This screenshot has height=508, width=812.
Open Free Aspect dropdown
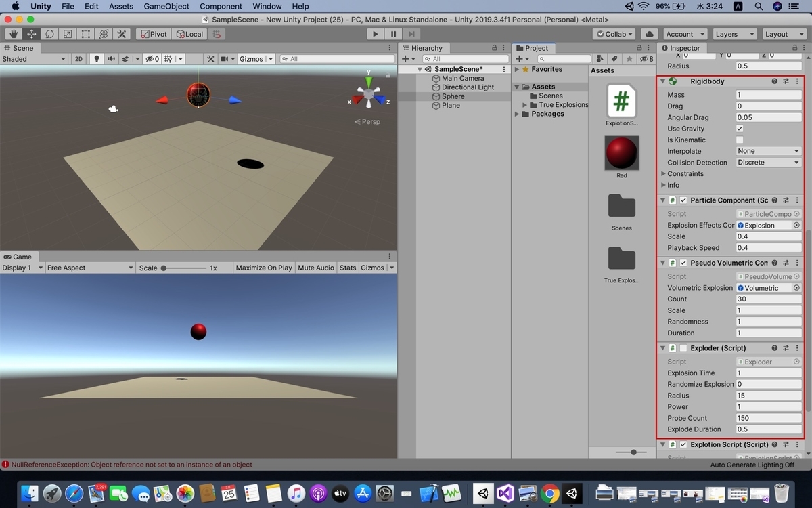point(90,268)
